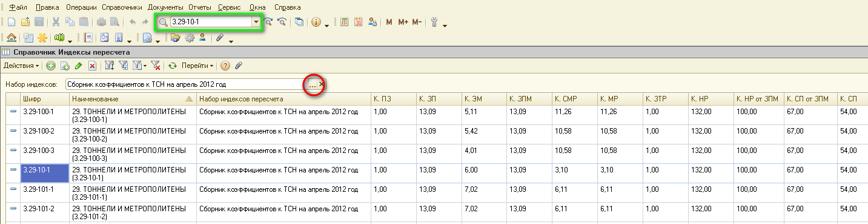This screenshot has width=868, height=224.
Task: Click the magnifier Find icon beside the search box
Action: (x=164, y=22)
